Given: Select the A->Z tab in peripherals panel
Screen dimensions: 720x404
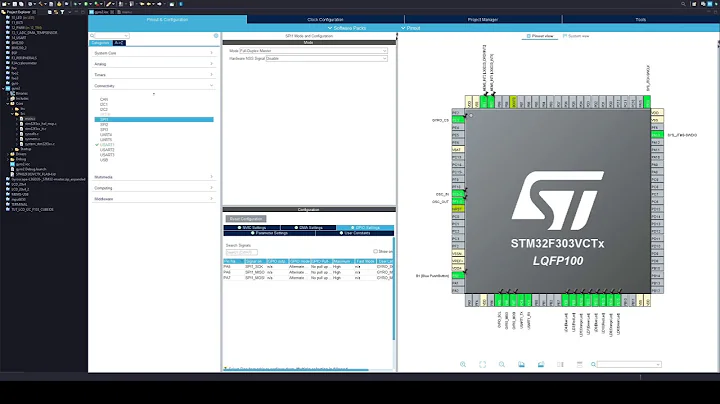Looking at the screenshot, I should click(x=119, y=43).
